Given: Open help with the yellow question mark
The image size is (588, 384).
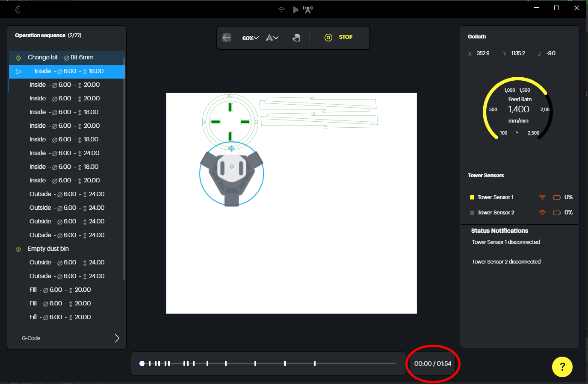Looking at the screenshot, I should (562, 366).
